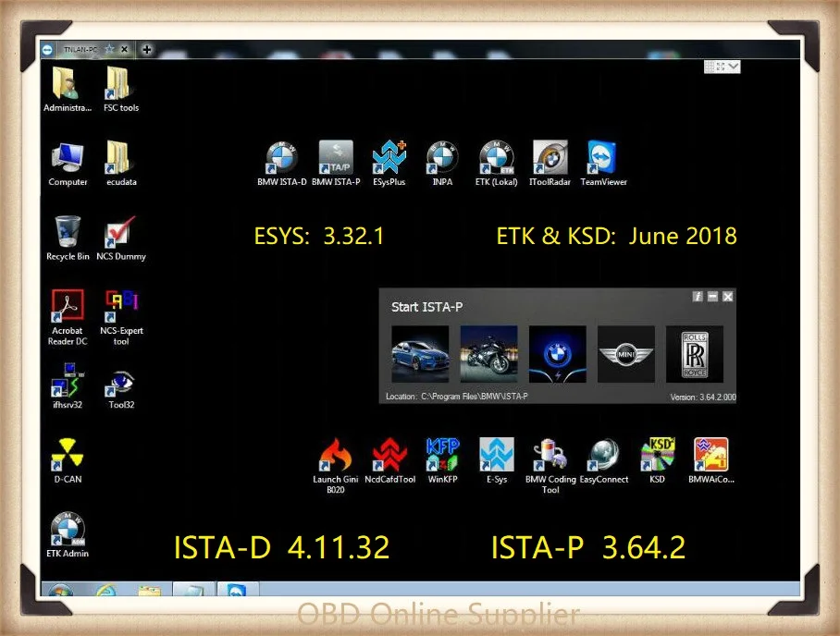
Task: Open the TeamViewer menu icon at top-left
Action: point(47,49)
